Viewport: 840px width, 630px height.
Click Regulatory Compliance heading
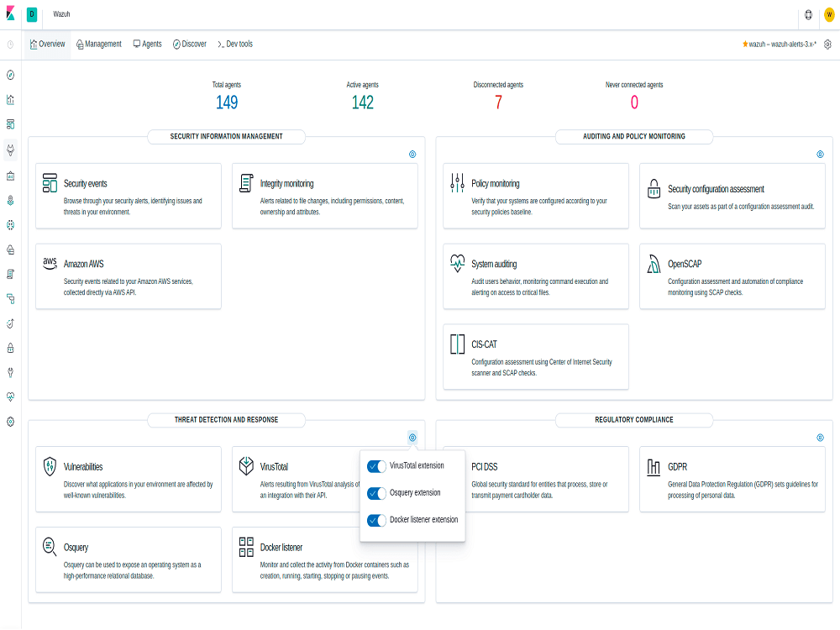(x=633, y=420)
